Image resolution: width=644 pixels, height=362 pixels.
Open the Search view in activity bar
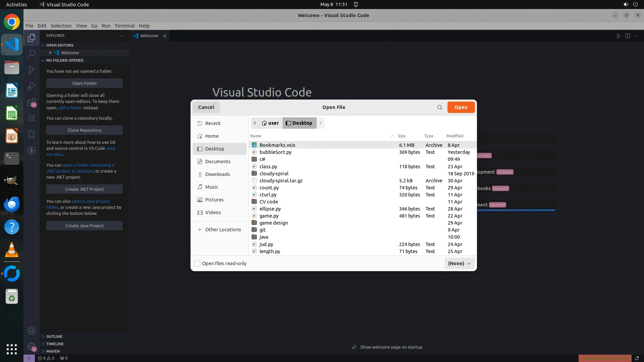(32, 54)
